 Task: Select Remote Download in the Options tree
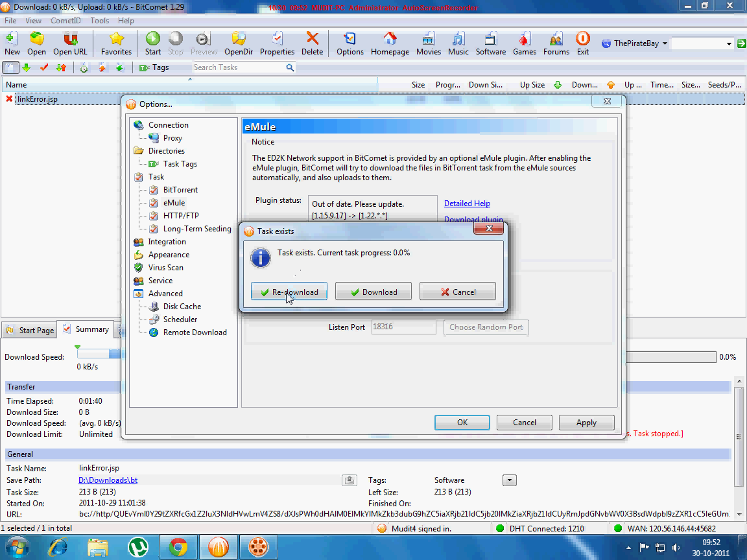point(195,332)
